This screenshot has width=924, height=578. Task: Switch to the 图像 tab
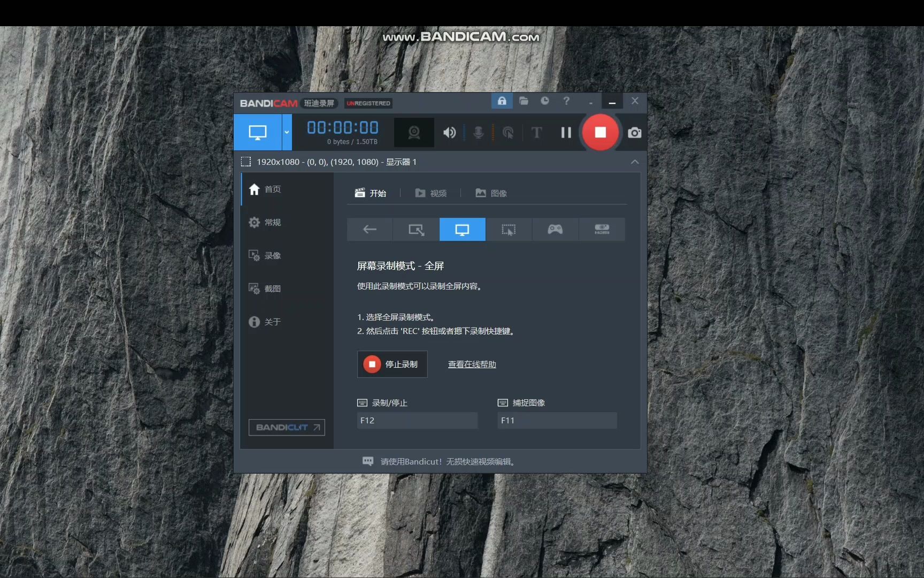pos(491,193)
